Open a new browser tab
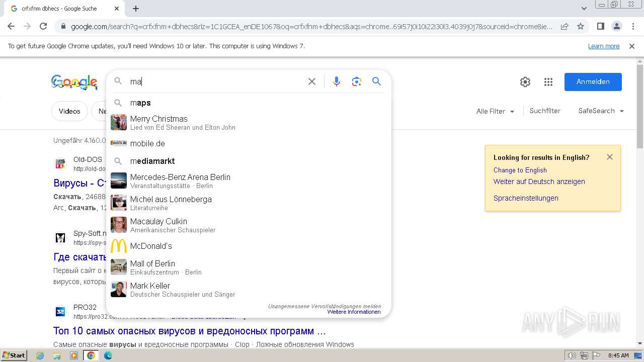This screenshot has height=362, width=644. click(136, 9)
